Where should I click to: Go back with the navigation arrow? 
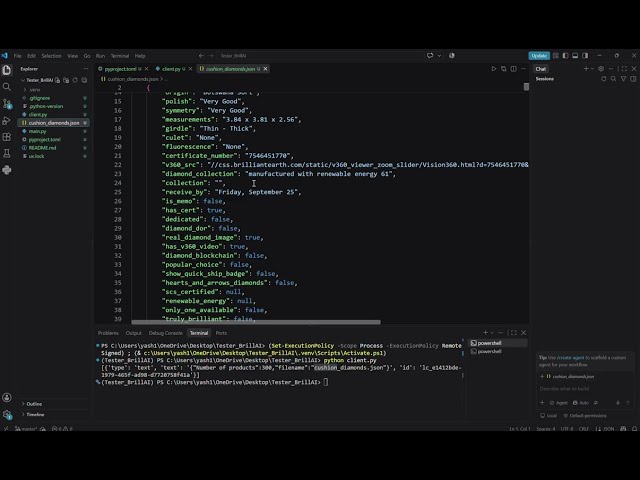pos(201,56)
